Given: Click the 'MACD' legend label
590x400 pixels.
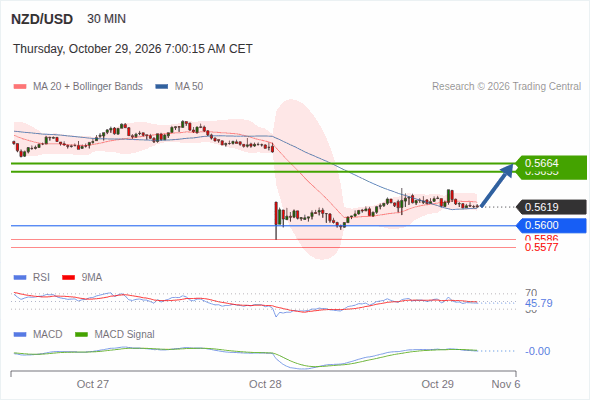Looking at the screenshot, I should click(48, 335).
